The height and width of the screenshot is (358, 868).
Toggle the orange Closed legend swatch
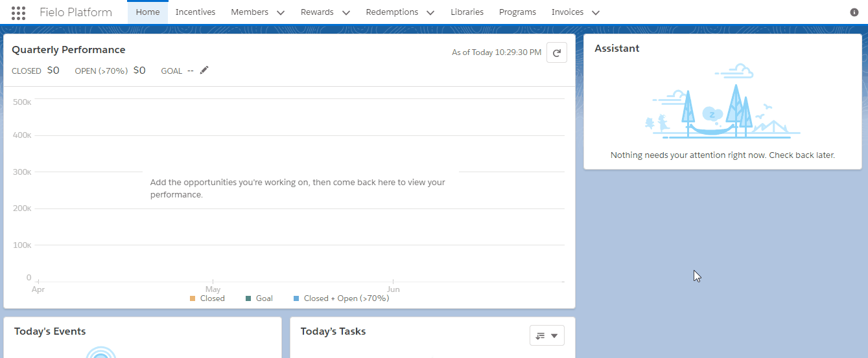pos(193,298)
